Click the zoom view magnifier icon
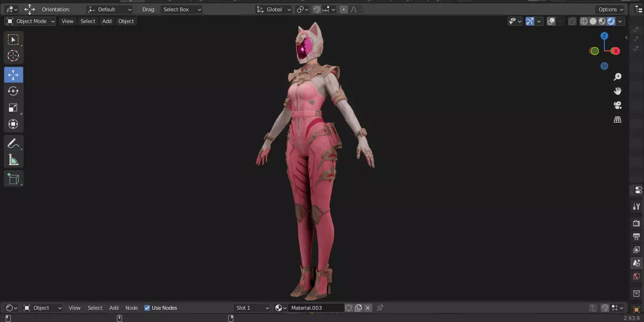 pos(618,77)
